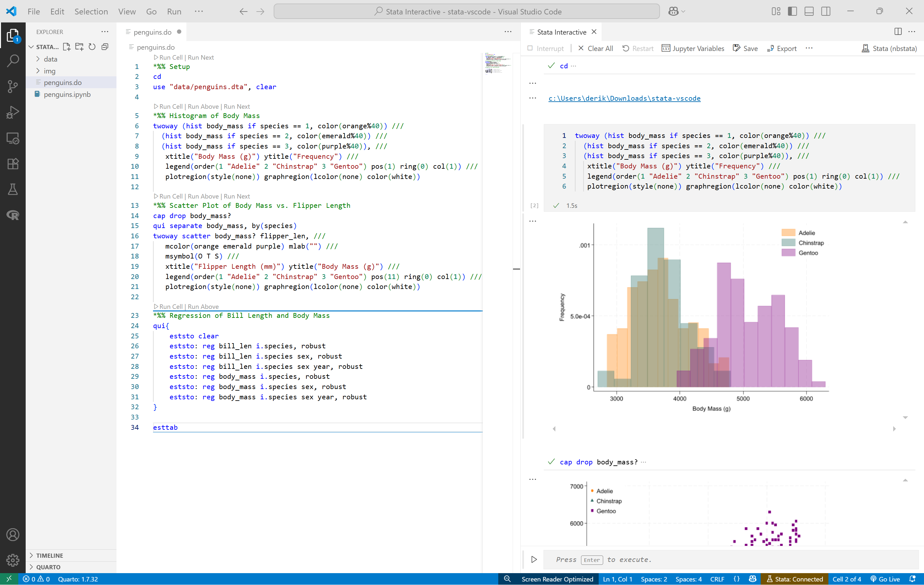Refresh the Explorer file tree

(x=92, y=47)
